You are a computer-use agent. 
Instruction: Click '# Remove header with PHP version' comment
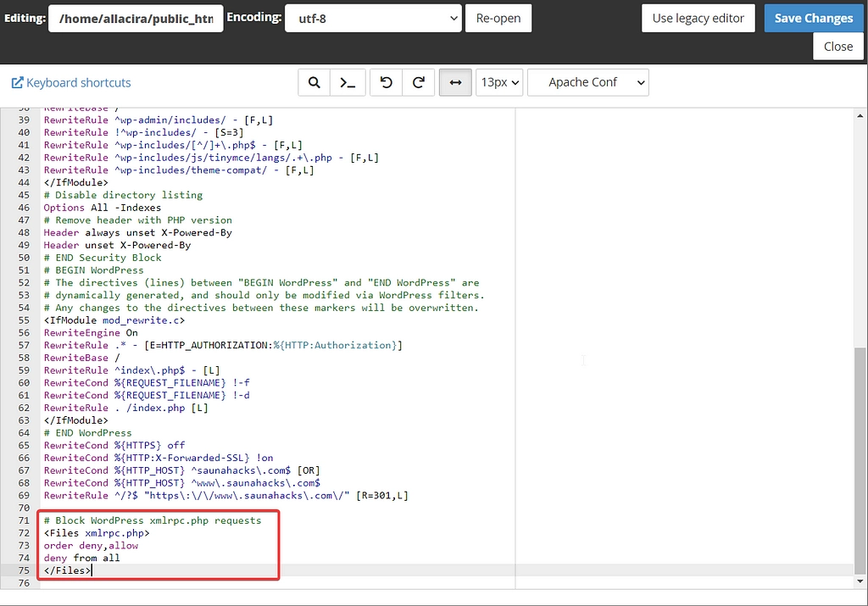[138, 220]
